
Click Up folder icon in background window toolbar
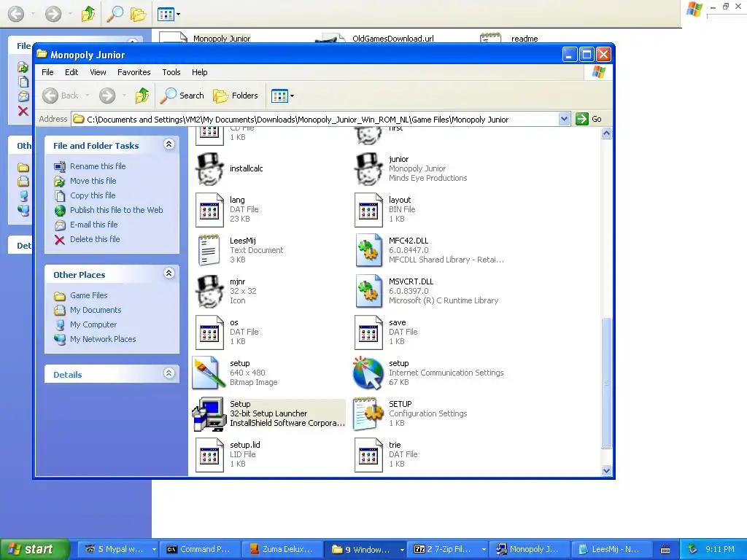coord(88,15)
